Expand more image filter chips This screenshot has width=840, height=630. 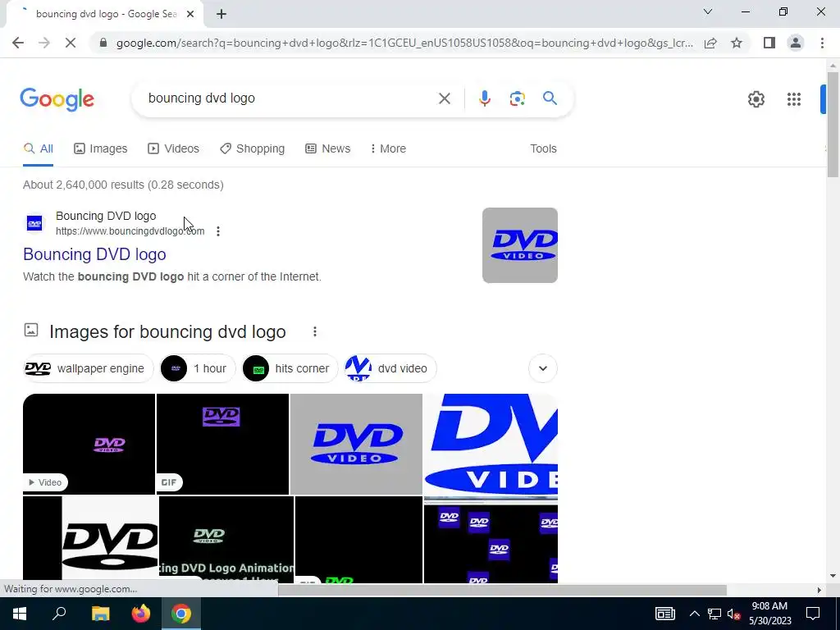(x=543, y=368)
